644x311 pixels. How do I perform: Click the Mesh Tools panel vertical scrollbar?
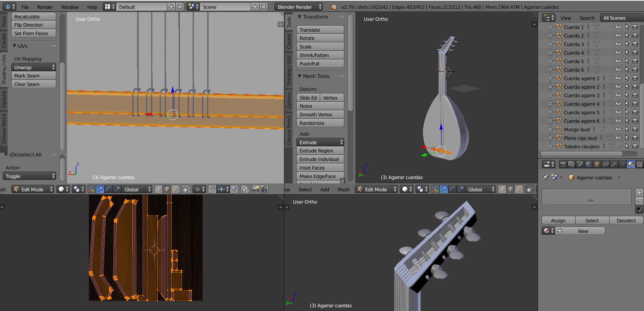[x=350, y=63]
